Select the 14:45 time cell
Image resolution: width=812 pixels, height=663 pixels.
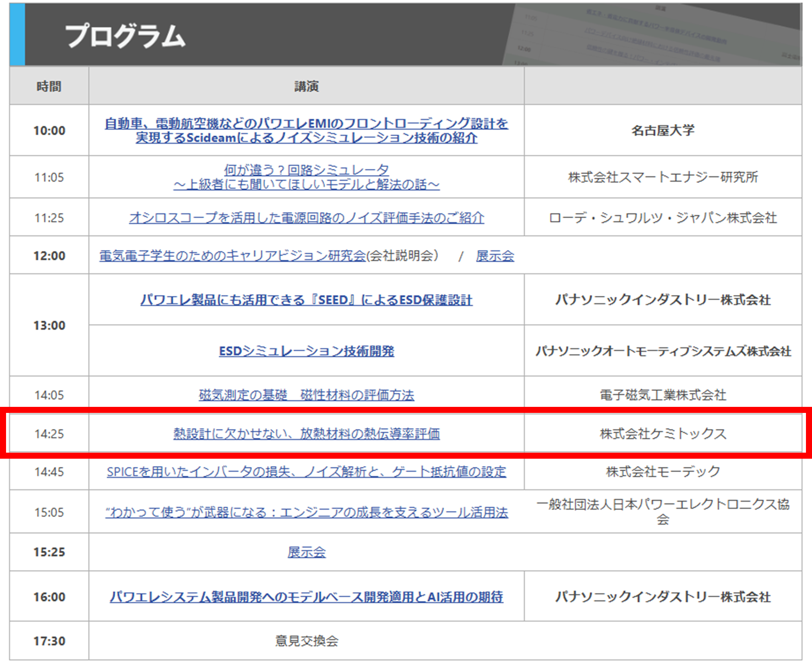[x=49, y=472]
